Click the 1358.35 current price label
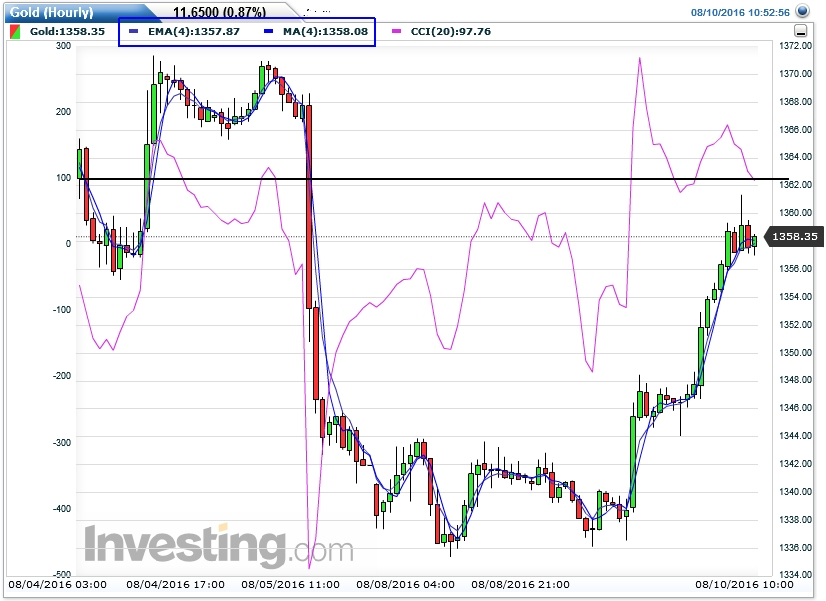Image resolution: width=826 pixels, height=601 pixels. coord(796,237)
